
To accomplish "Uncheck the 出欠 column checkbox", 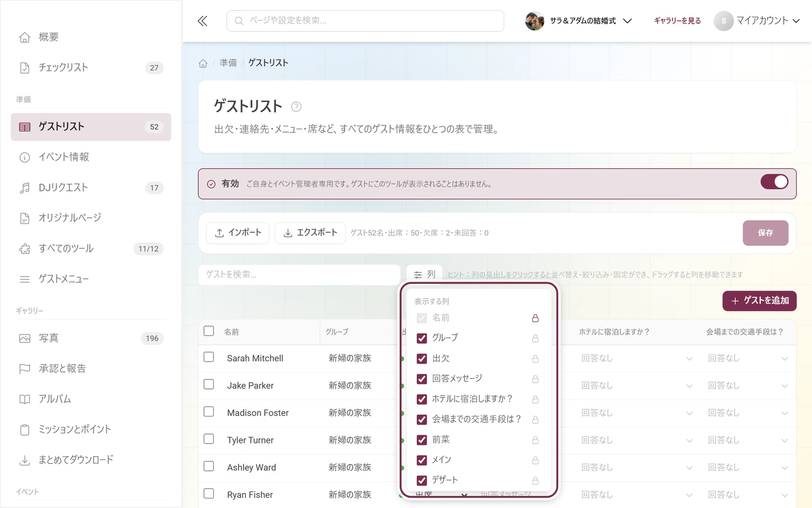I will click(x=422, y=358).
